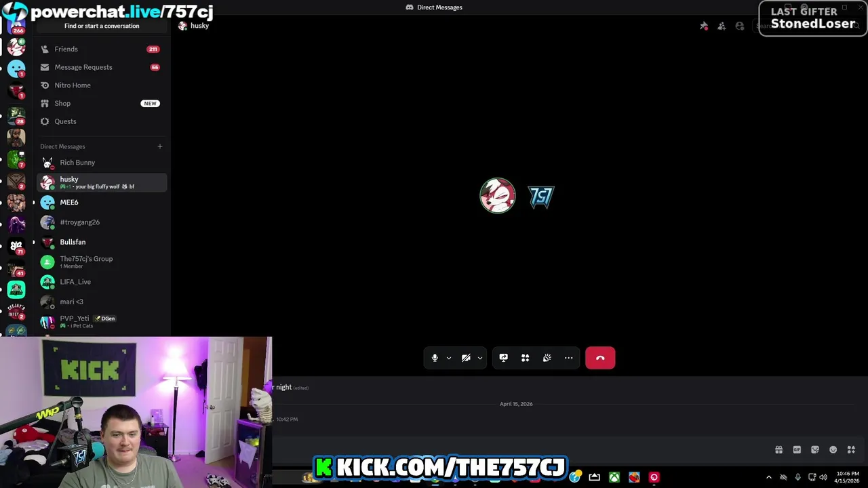Open the Shop page
The height and width of the screenshot is (488, 868).
tap(100, 103)
